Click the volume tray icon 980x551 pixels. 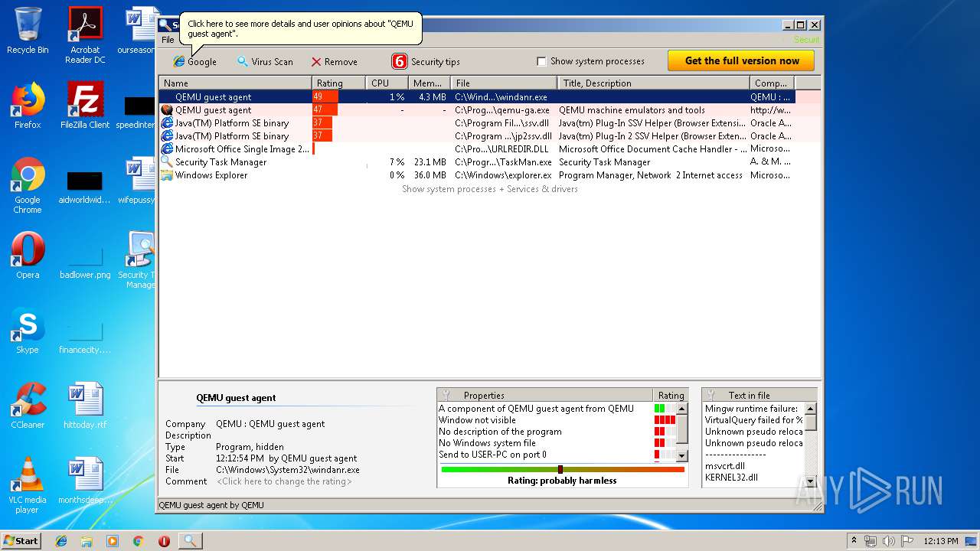pos(889,541)
